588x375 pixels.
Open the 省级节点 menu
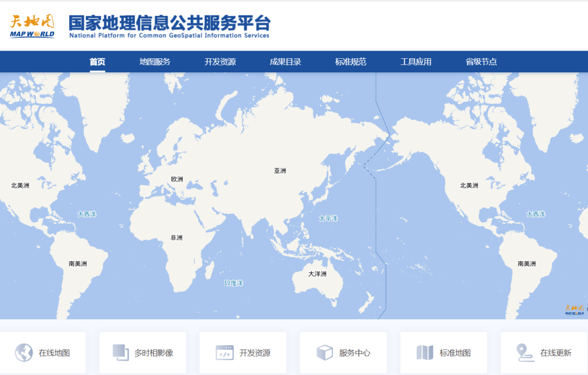[481, 62]
